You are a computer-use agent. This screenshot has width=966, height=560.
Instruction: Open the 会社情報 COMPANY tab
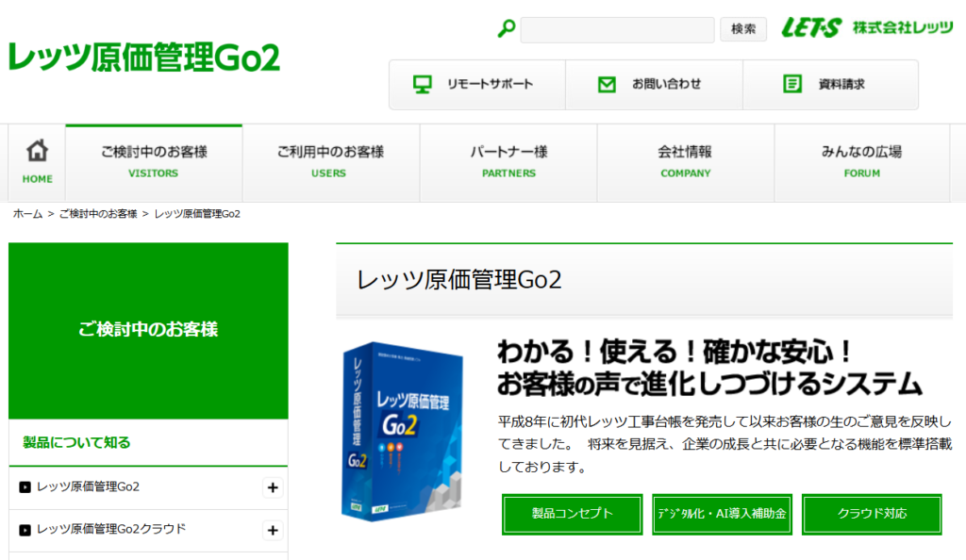[x=685, y=162]
